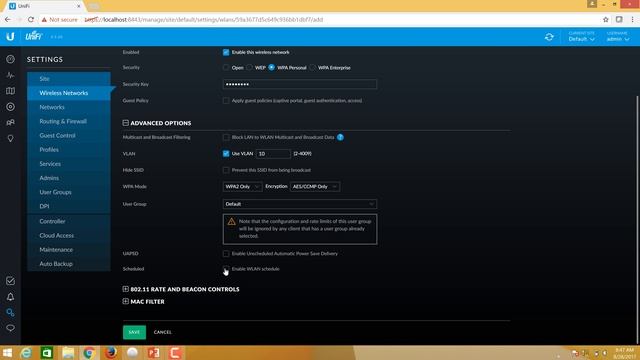This screenshot has width=640, height=360.
Task: Open User Groups menu item
Action: coord(69,192)
